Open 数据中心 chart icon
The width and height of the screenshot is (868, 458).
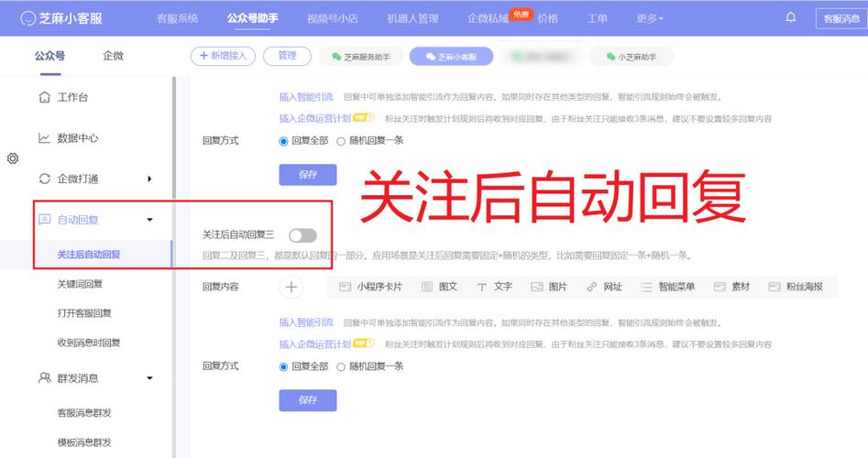coord(44,137)
